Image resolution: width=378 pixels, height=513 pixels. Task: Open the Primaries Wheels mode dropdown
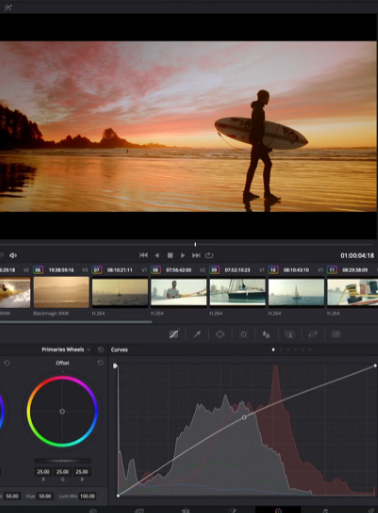click(x=66, y=349)
